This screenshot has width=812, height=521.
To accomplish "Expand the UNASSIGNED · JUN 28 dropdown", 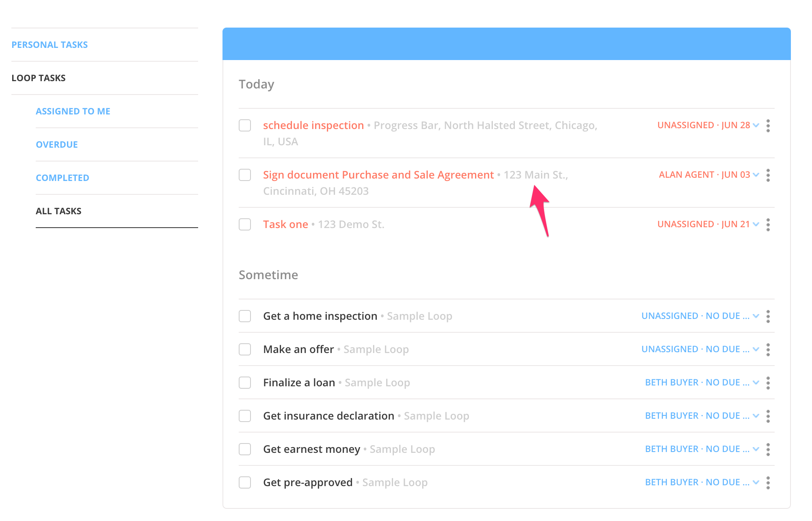I will coord(708,125).
